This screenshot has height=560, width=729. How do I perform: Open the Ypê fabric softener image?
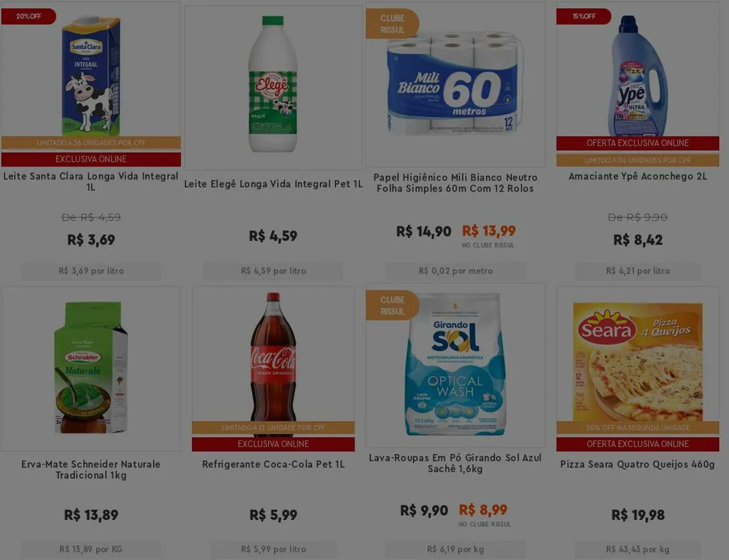pos(637,76)
